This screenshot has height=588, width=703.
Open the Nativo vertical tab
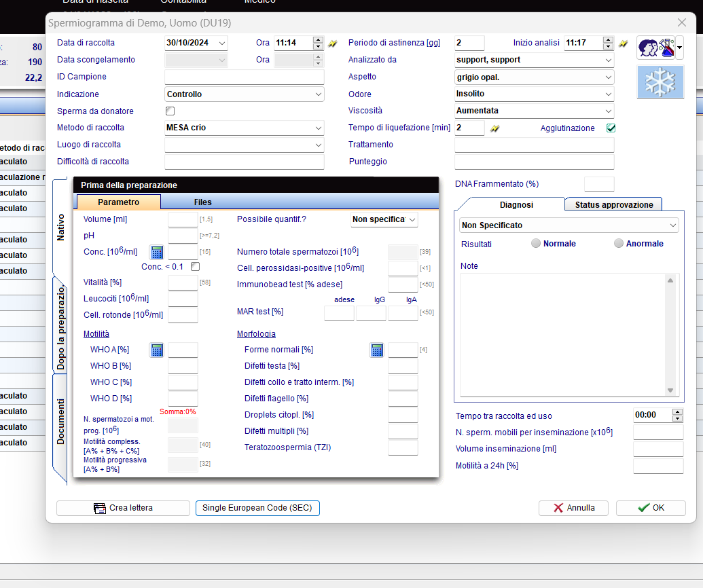pyautogui.click(x=60, y=227)
